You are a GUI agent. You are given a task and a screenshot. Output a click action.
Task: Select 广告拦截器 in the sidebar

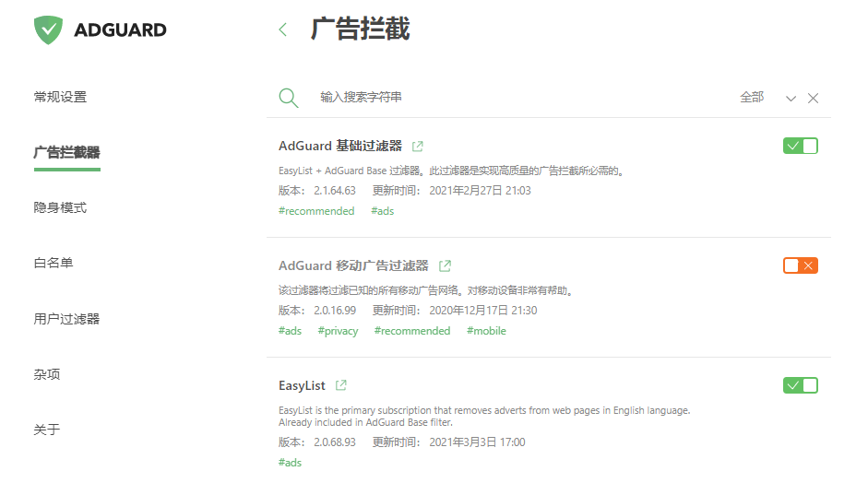67,152
